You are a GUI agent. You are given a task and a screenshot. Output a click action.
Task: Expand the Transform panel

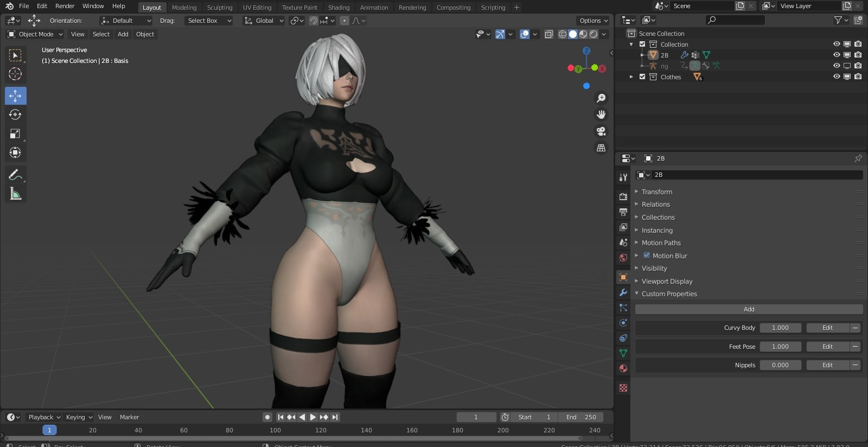pyautogui.click(x=656, y=191)
